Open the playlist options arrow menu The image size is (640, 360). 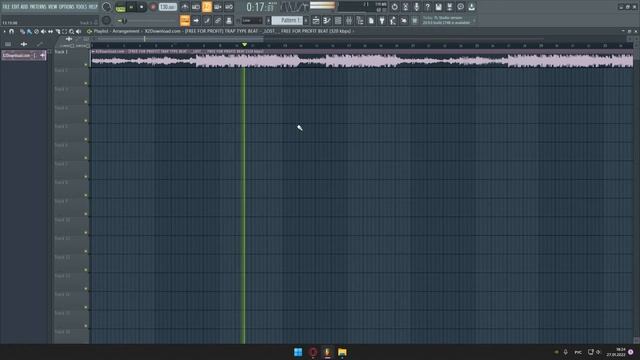point(4,31)
